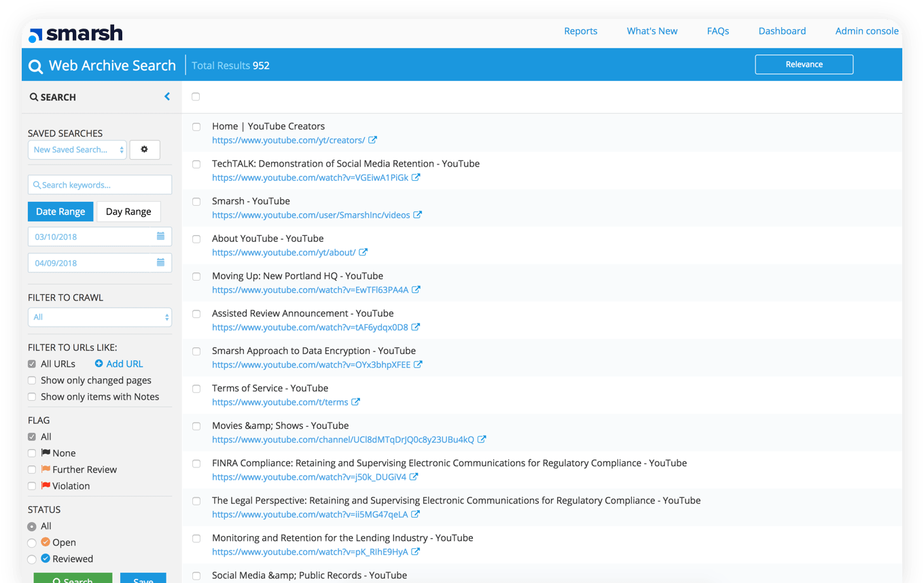Check the Monitoring and Retention result checkbox
Image resolution: width=924 pixels, height=583 pixels.
point(196,538)
